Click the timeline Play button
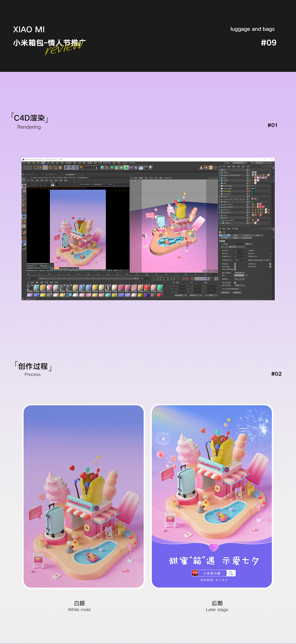Image resolution: width=296 pixels, height=644 pixels. click(x=166, y=279)
